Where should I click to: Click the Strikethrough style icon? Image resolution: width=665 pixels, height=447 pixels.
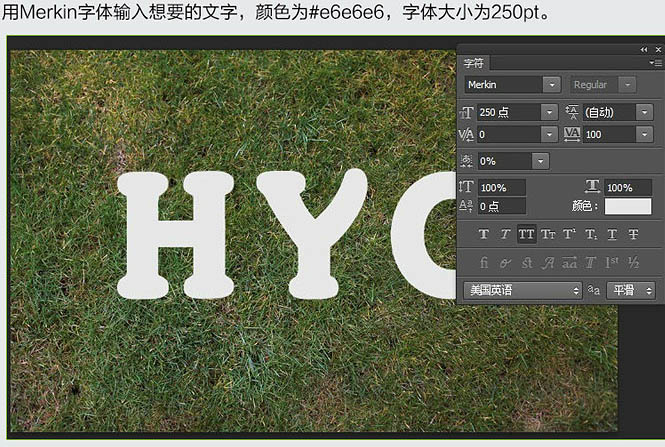tap(634, 234)
